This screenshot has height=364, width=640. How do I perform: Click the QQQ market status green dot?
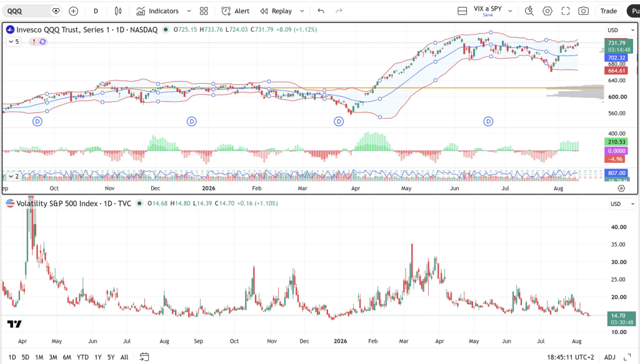pos(165,29)
